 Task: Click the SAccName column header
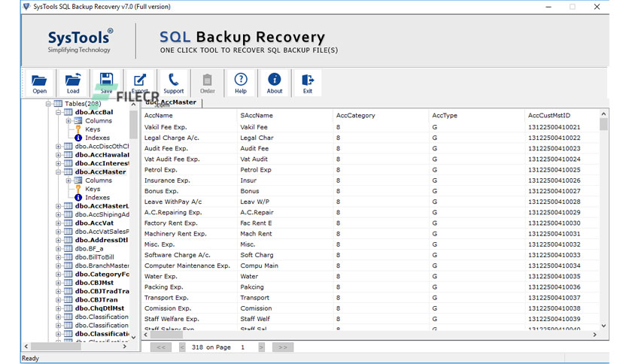[257, 116]
